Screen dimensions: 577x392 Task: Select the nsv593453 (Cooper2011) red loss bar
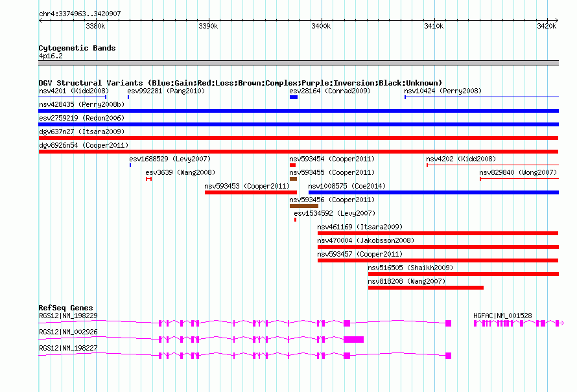[x=251, y=192]
